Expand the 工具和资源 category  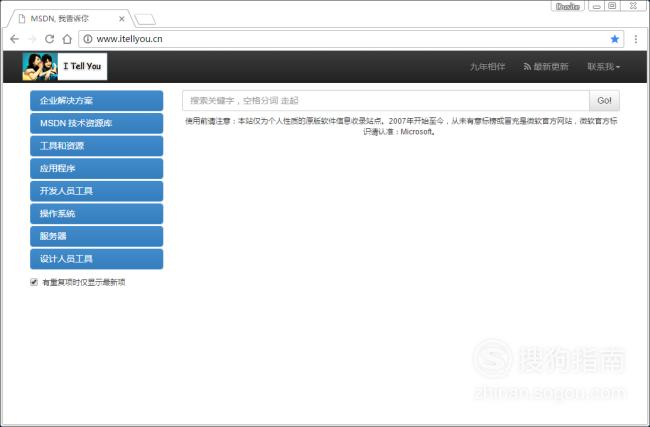coord(97,146)
